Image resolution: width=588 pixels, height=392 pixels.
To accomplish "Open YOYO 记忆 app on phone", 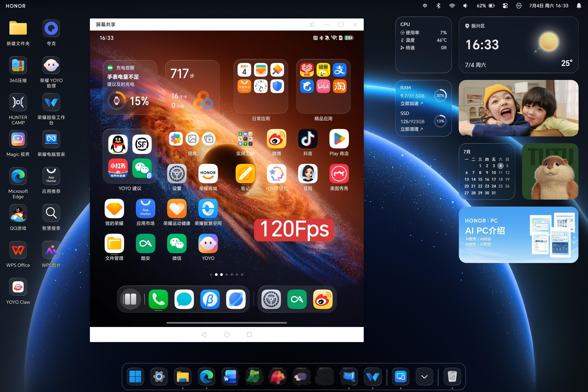I will (276, 174).
